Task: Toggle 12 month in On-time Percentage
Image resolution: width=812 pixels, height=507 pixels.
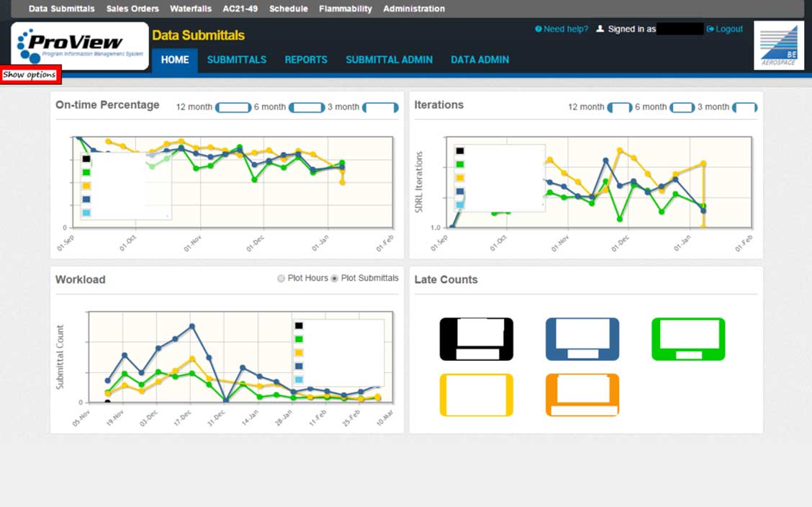Action: pyautogui.click(x=233, y=108)
